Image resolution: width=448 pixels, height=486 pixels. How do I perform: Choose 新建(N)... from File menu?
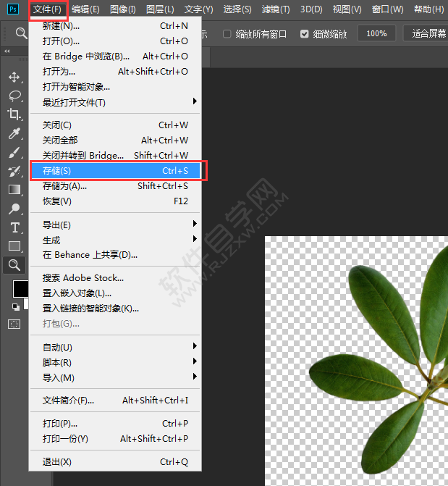(x=115, y=26)
